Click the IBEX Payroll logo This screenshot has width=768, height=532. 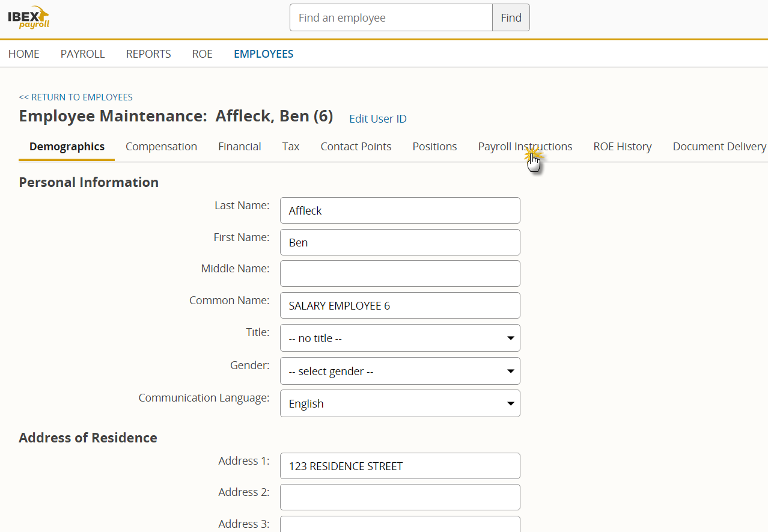28,17
